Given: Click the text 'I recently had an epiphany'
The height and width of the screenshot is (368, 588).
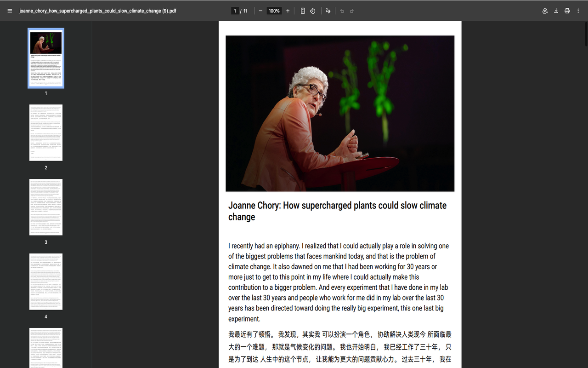Looking at the screenshot, I should tap(265, 246).
